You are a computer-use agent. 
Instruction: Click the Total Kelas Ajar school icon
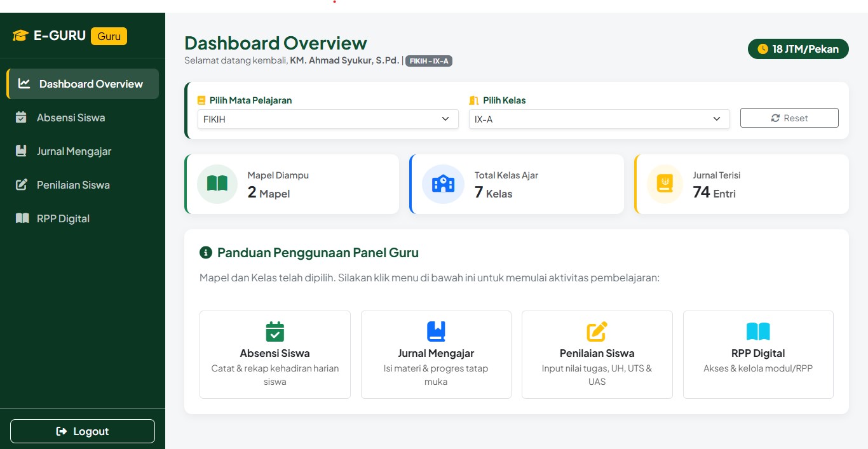443,184
